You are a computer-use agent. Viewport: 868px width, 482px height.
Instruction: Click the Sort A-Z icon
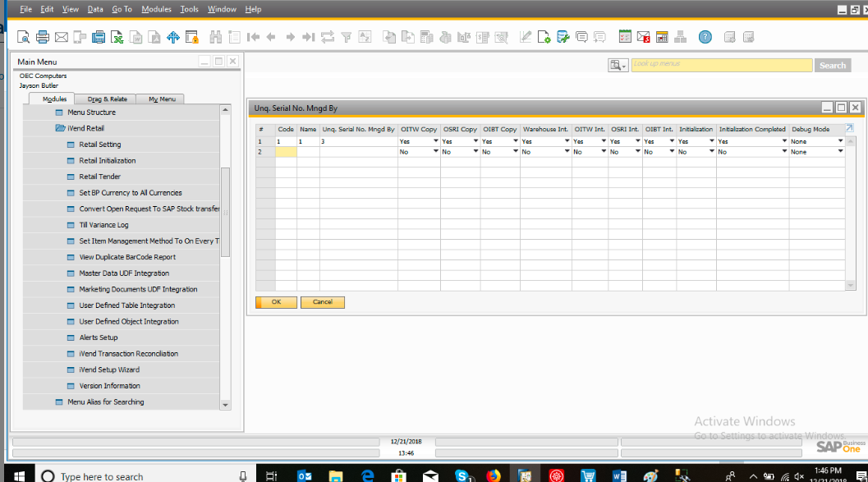(x=365, y=37)
